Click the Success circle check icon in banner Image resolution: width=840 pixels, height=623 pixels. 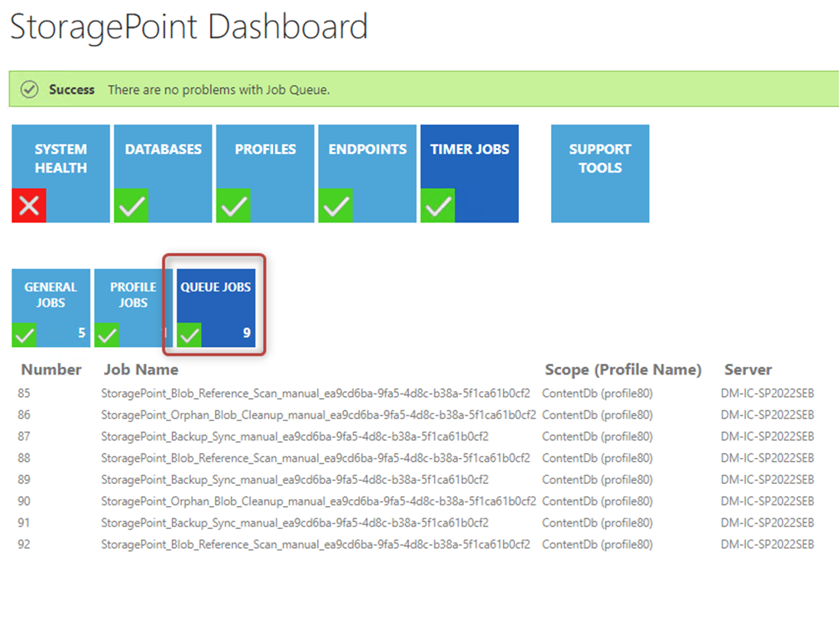click(x=29, y=89)
